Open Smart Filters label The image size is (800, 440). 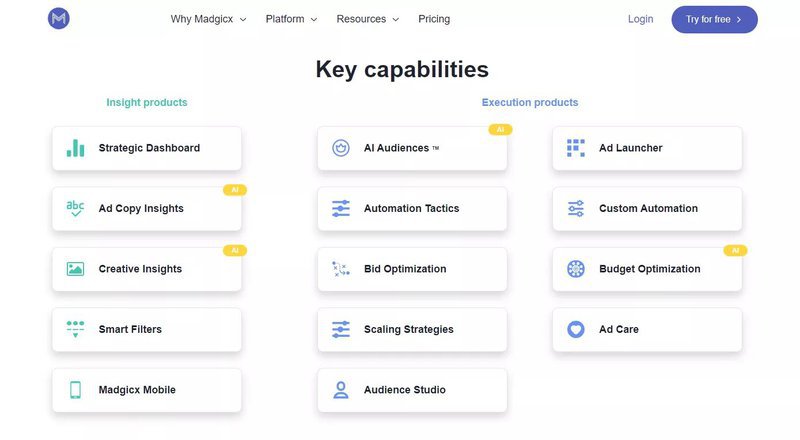(x=130, y=329)
